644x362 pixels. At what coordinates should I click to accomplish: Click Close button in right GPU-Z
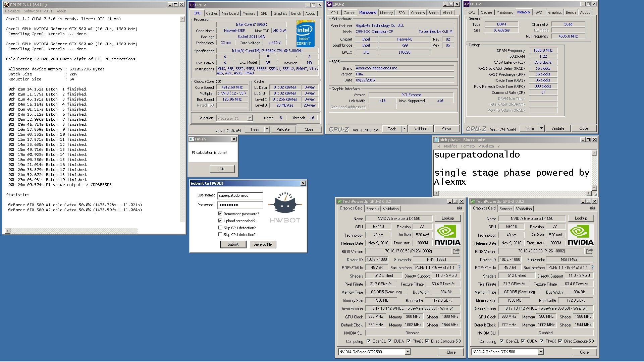pos(584,352)
